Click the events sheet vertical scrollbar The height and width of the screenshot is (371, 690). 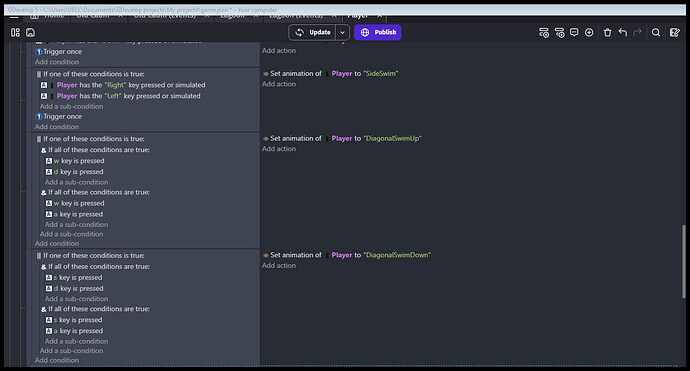[683, 261]
